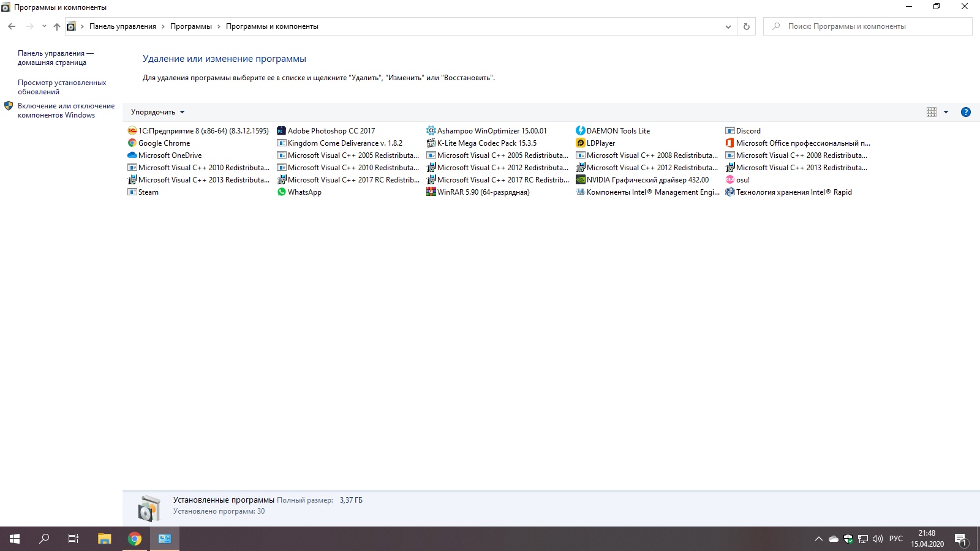
Task: Select Microsoft Office professional icon
Action: click(729, 143)
